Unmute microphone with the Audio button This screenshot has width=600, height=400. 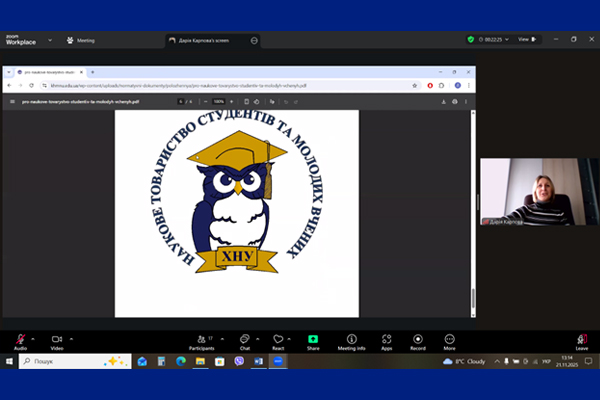[20, 340]
